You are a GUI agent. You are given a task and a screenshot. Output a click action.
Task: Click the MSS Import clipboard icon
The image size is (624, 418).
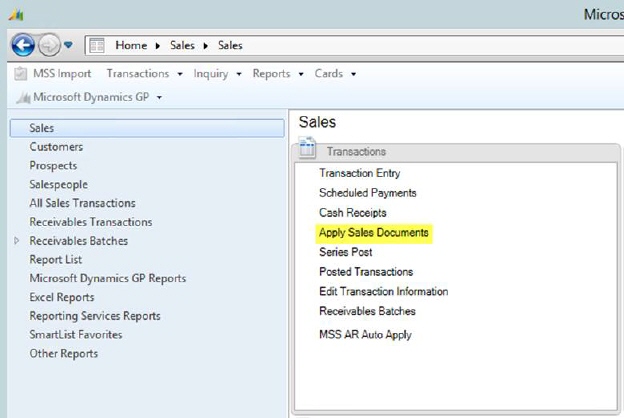pos(23,74)
